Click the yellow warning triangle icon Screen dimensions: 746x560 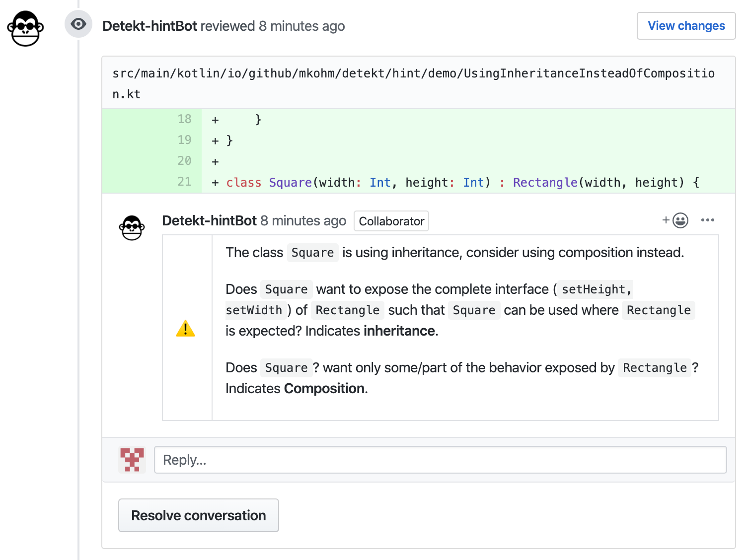click(185, 329)
